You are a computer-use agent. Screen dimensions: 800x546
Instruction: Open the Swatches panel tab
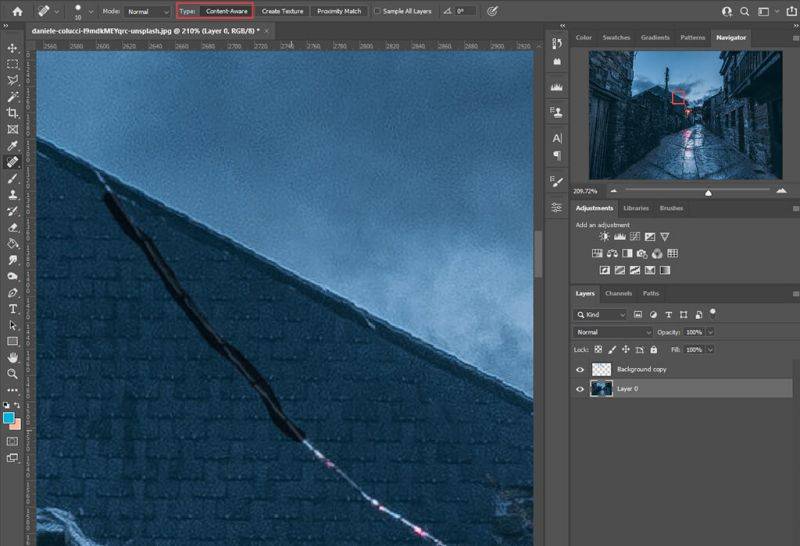pyautogui.click(x=617, y=38)
